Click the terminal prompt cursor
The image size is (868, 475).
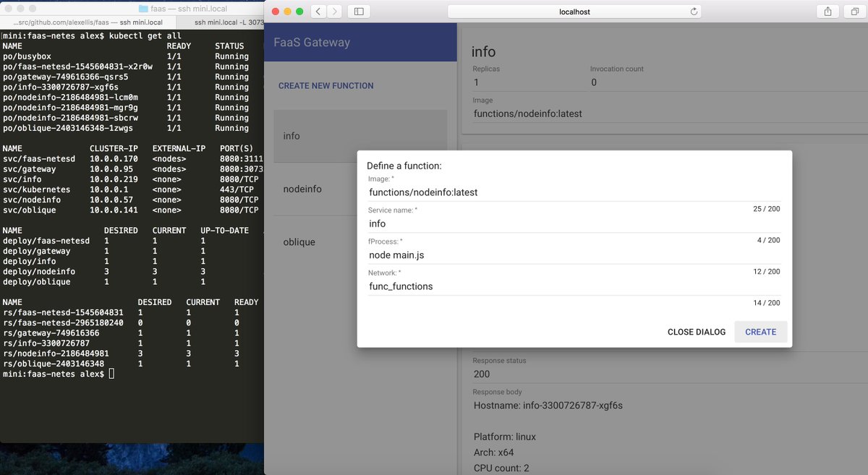111,374
